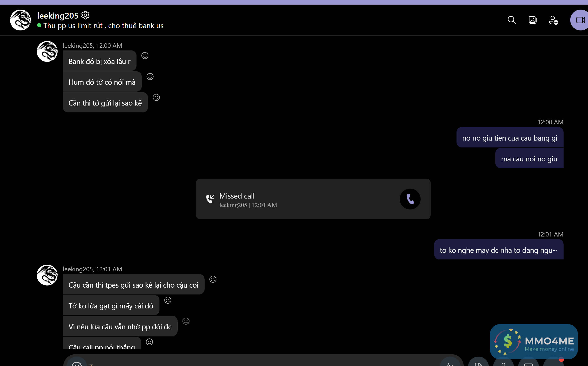Start a video call

click(x=580, y=20)
